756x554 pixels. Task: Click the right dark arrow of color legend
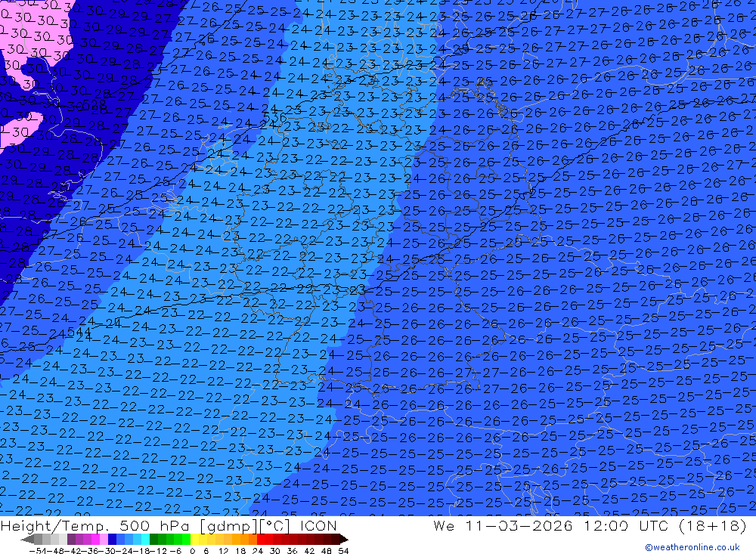(344, 540)
